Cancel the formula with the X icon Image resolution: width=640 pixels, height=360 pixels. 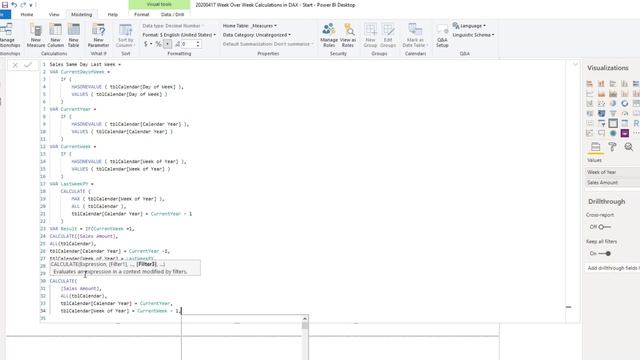click(x=15, y=65)
